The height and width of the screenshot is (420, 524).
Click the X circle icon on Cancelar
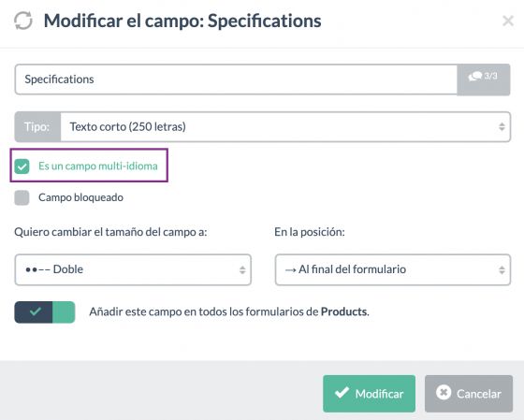pyautogui.click(x=444, y=392)
